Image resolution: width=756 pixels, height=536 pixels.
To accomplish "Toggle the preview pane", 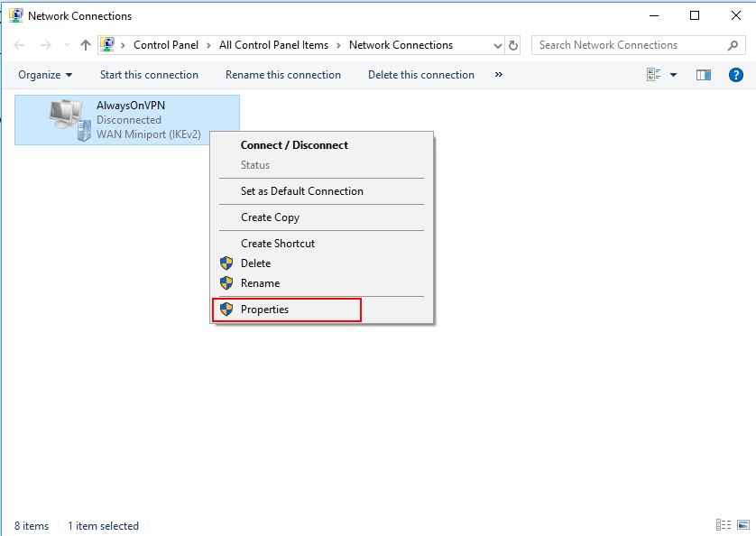I will pos(704,75).
